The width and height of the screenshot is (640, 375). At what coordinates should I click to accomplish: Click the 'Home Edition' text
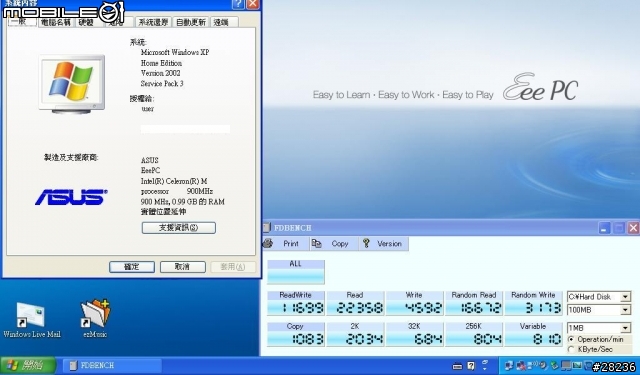pyautogui.click(x=161, y=63)
